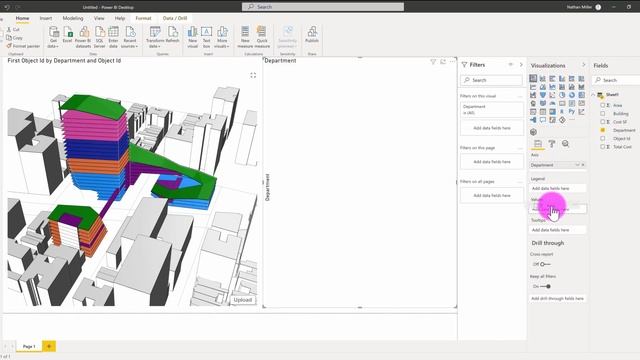Viewport: 640px width, 360px height.
Task: Select the funnel chart visualization
Action: pos(542,95)
